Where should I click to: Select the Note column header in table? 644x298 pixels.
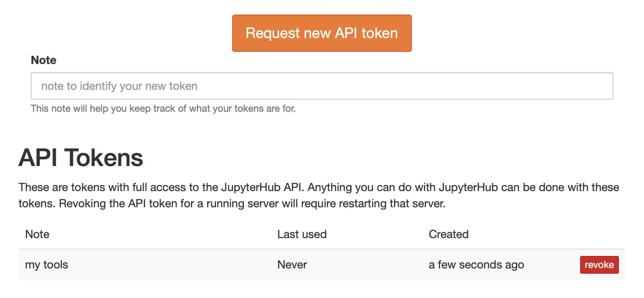37,234
